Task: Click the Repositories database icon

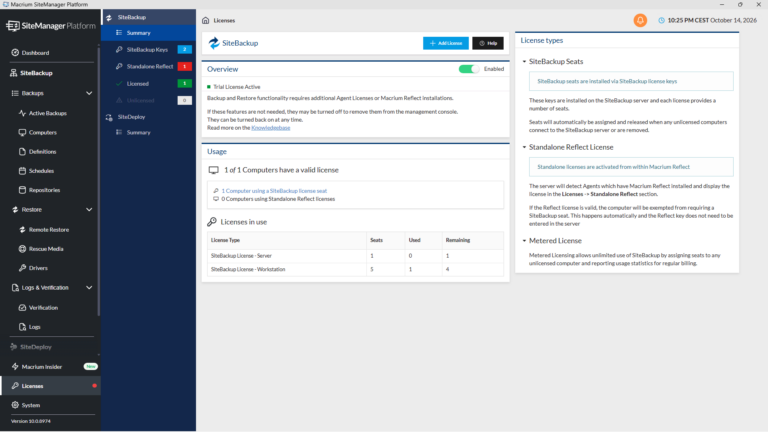Action: (x=22, y=190)
